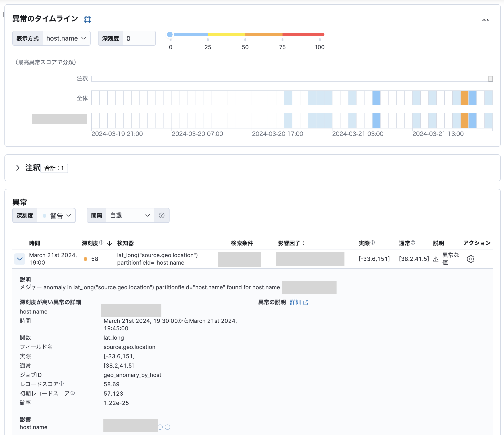
Task: Click the warning triangle icon in description column
Action: coord(436,259)
